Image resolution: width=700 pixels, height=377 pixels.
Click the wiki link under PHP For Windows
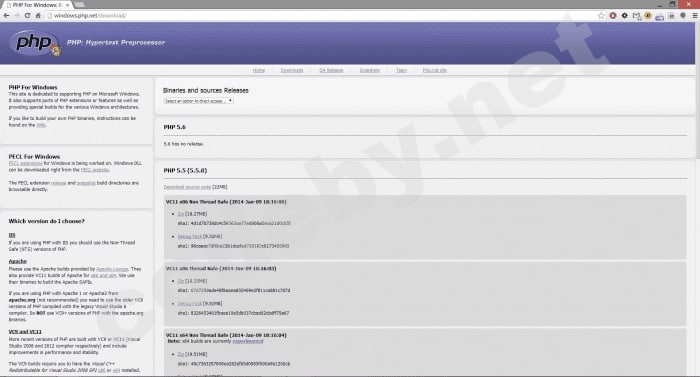click(41, 125)
